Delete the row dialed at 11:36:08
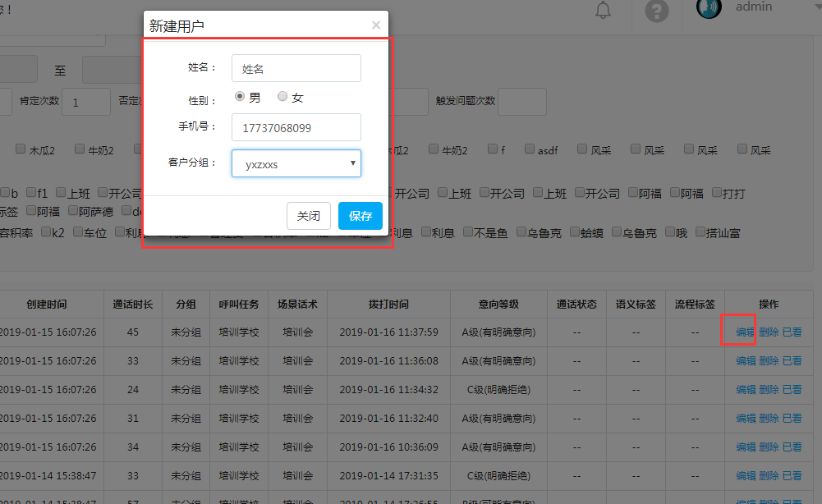Image resolution: width=822 pixels, height=504 pixels. click(769, 361)
